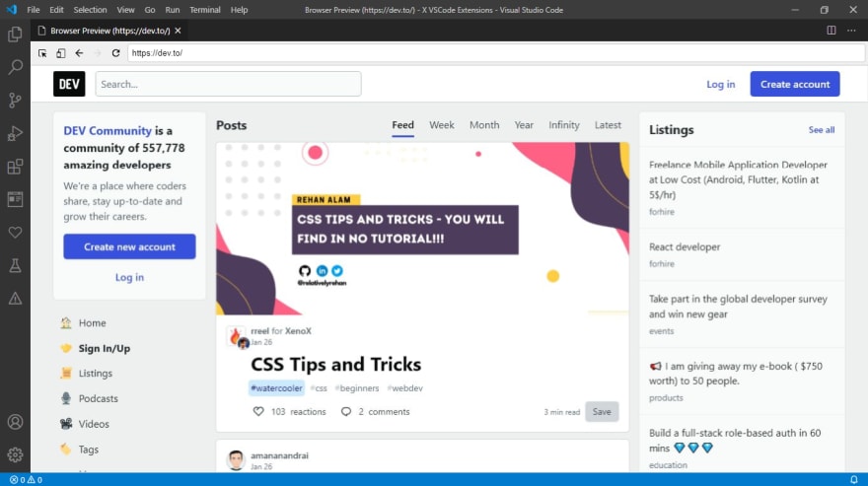Open Source Control view
The image size is (868, 486).
pyautogui.click(x=15, y=101)
